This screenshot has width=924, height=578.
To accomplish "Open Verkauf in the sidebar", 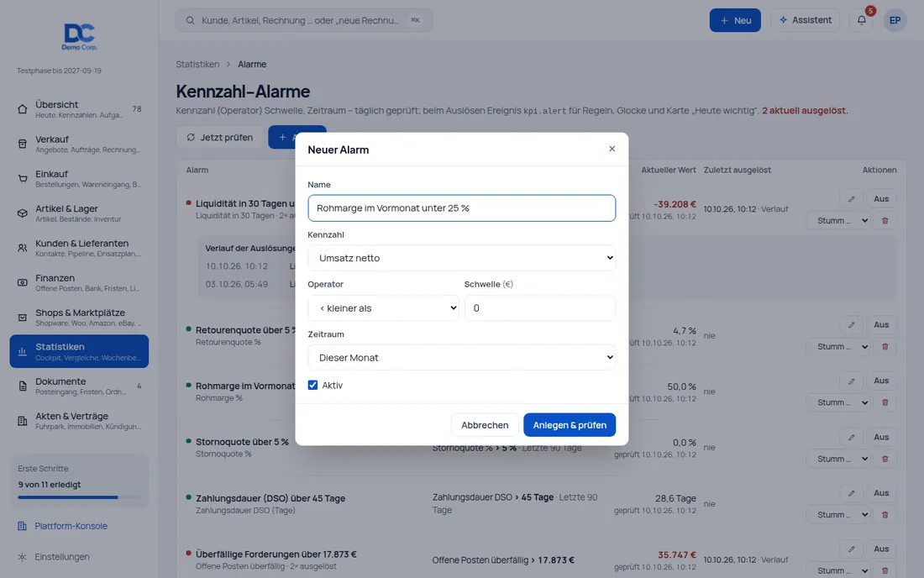I will point(79,144).
